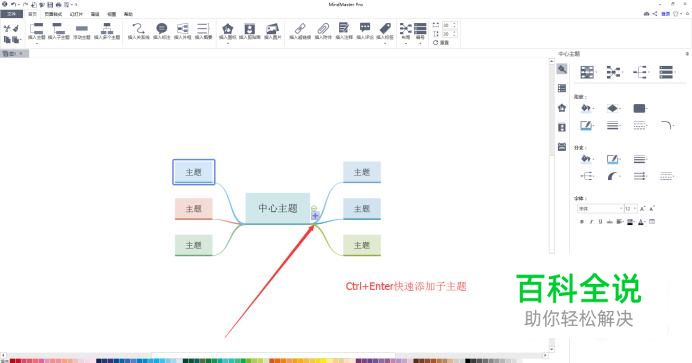Switch to the Home ribbon tab
Viewport: 692px width, 363px height.
[x=32, y=14]
